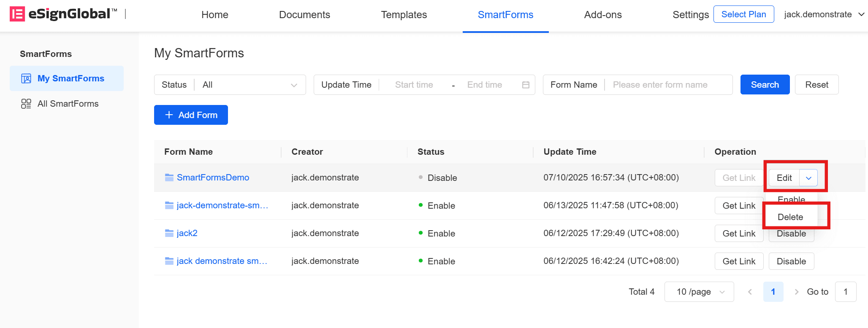Select My SmartForms in the sidebar

67,78
